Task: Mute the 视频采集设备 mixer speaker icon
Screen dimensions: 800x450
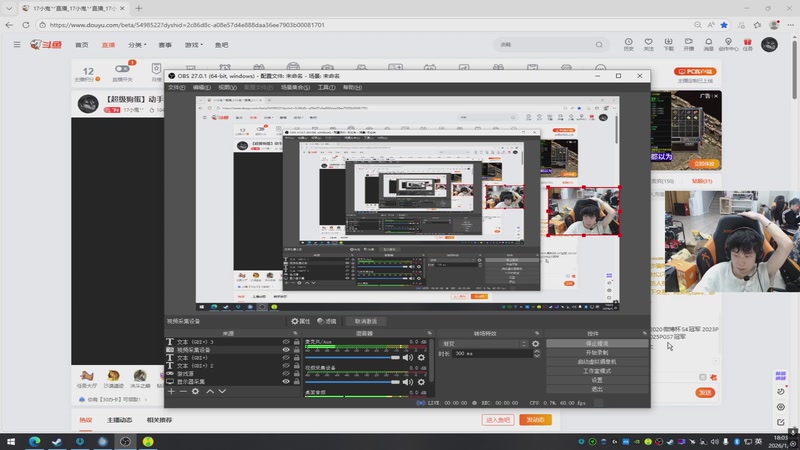Action: [408, 382]
